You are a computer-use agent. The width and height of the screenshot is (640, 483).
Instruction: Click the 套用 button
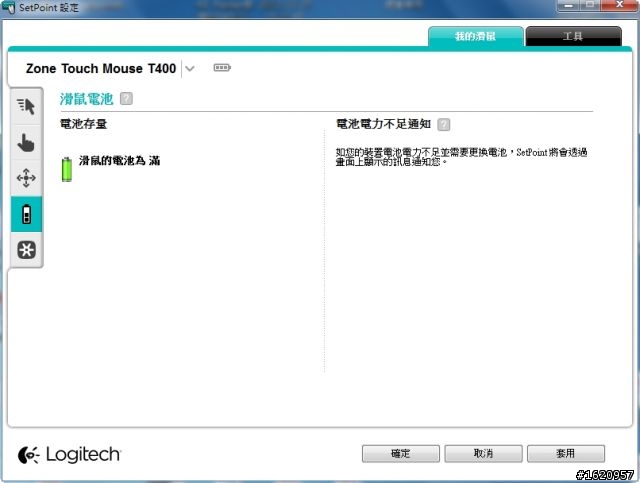pyautogui.click(x=566, y=454)
